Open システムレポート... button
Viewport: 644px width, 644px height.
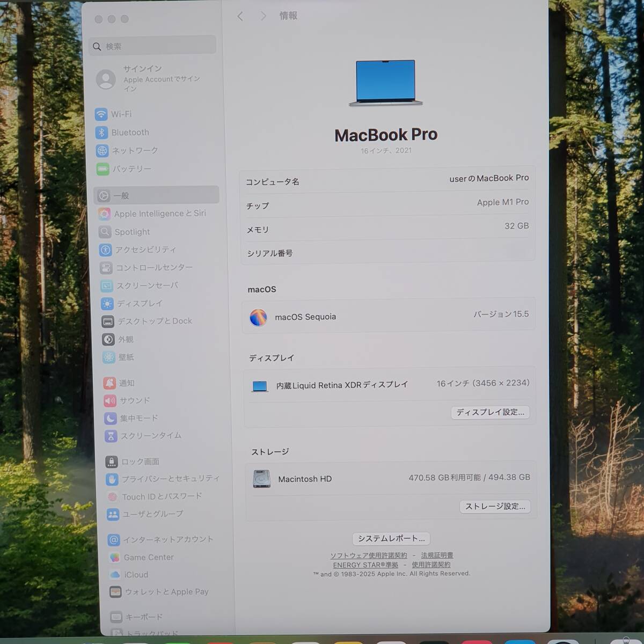[x=391, y=538]
